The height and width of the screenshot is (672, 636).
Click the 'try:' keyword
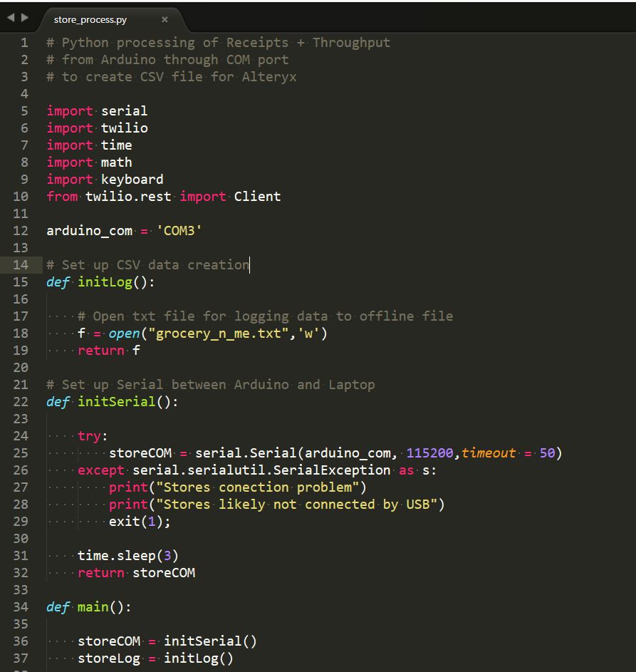pos(93,436)
